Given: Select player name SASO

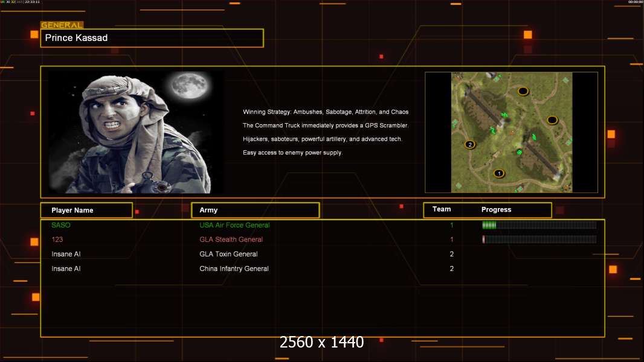Looking at the screenshot, I should click(61, 225).
